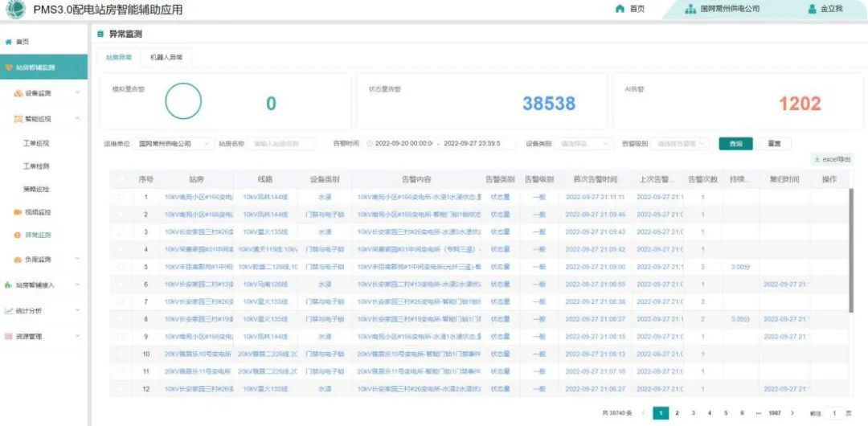Click the 统计分析 chart icon in sidebar

tap(9, 311)
